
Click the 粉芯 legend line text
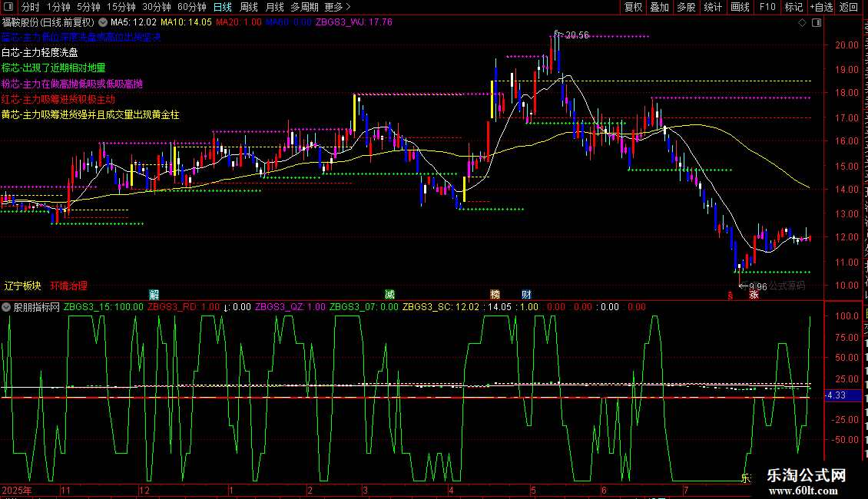(72, 84)
